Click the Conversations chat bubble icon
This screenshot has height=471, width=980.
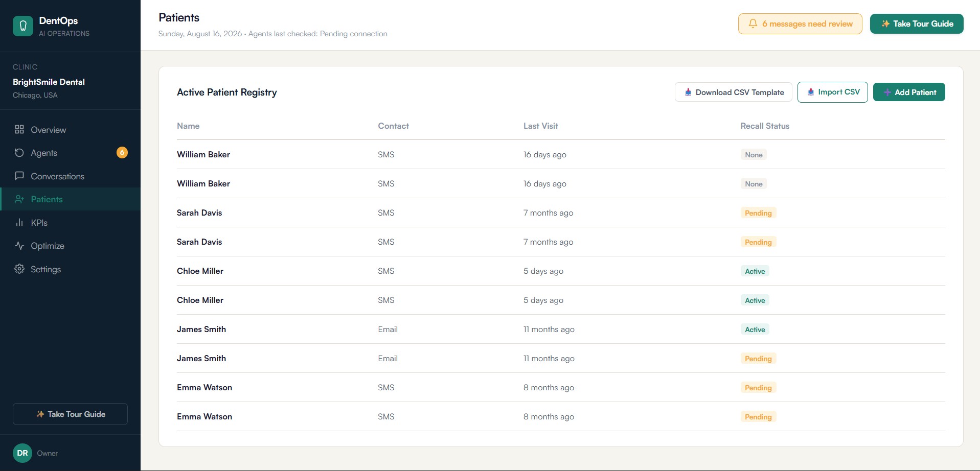click(19, 176)
